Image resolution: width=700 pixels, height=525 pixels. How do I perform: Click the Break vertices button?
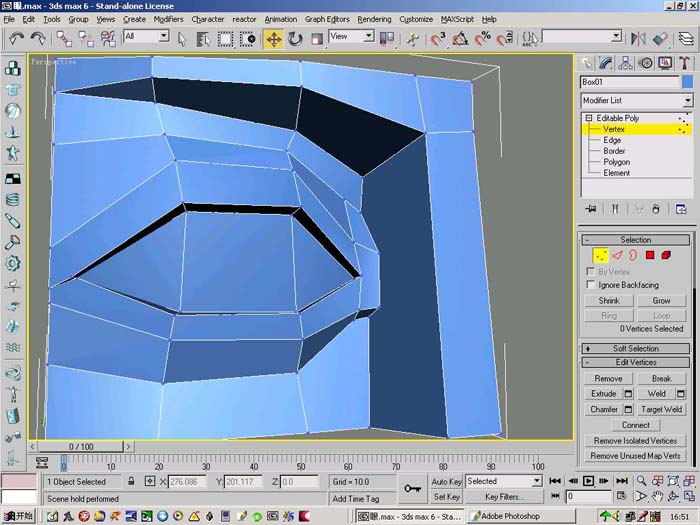(x=661, y=379)
